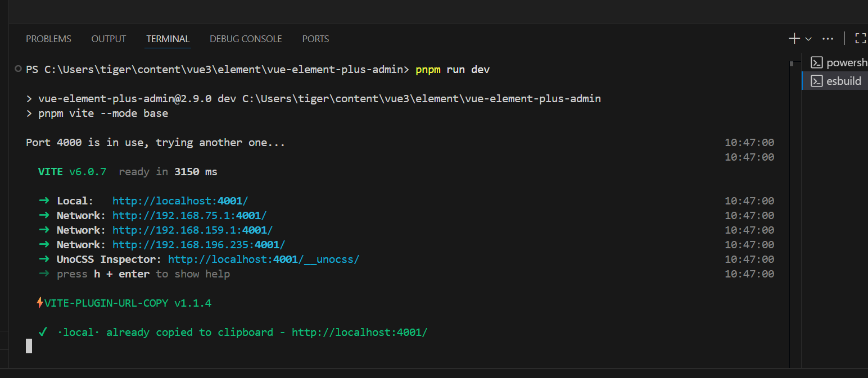Click the esbuild terminal icon
868x378 pixels.
[816, 81]
